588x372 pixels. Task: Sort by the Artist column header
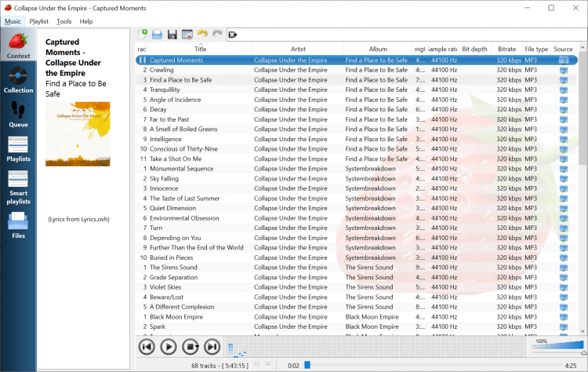point(298,49)
